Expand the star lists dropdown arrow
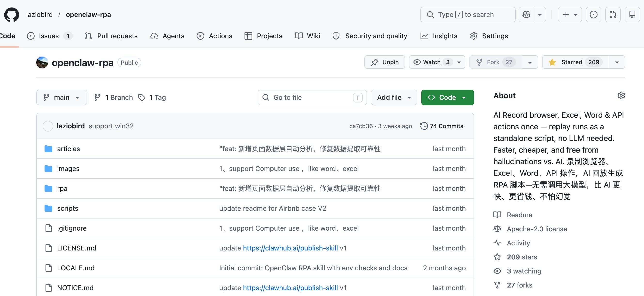The width and height of the screenshot is (644, 296). pos(617,62)
